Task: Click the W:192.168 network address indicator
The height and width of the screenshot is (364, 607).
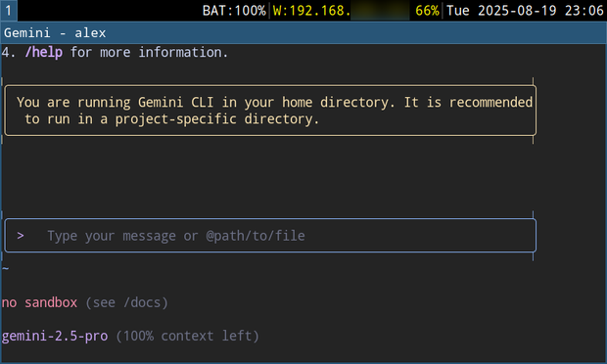Action: [311, 11]
